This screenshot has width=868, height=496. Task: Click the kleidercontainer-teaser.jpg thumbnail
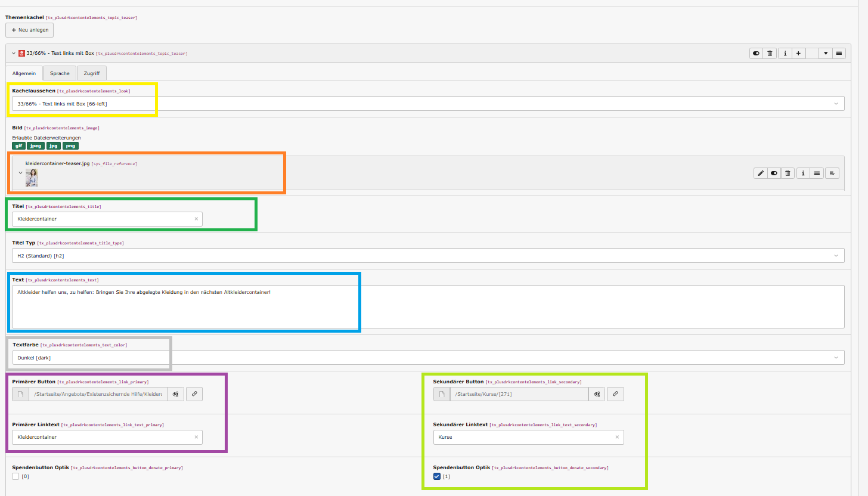(32, 178)
